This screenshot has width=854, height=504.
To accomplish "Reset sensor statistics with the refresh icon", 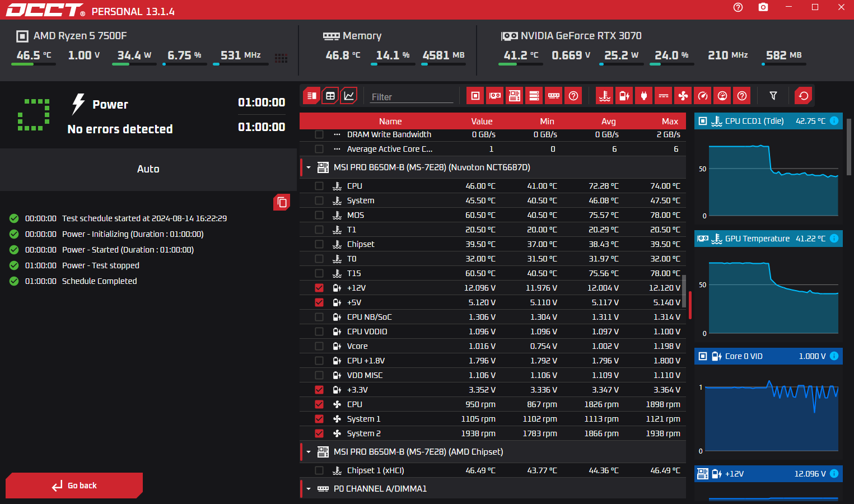I will point(804,96).
